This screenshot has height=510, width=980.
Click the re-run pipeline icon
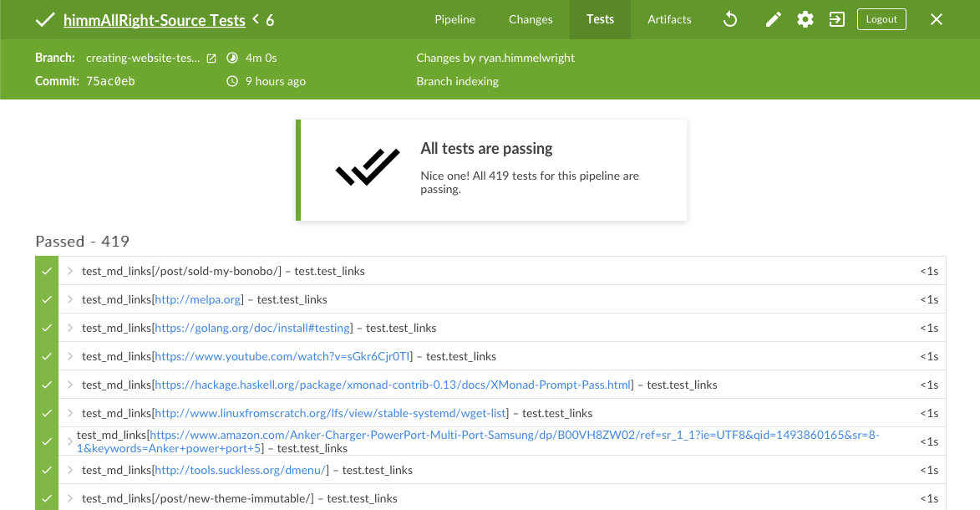click(x=730, y=19)
